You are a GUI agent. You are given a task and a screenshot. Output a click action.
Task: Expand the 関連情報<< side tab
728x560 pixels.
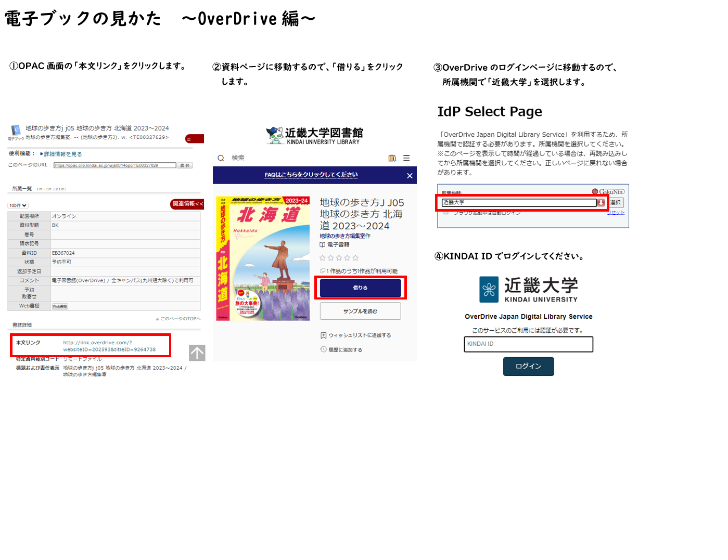point(187,204)
